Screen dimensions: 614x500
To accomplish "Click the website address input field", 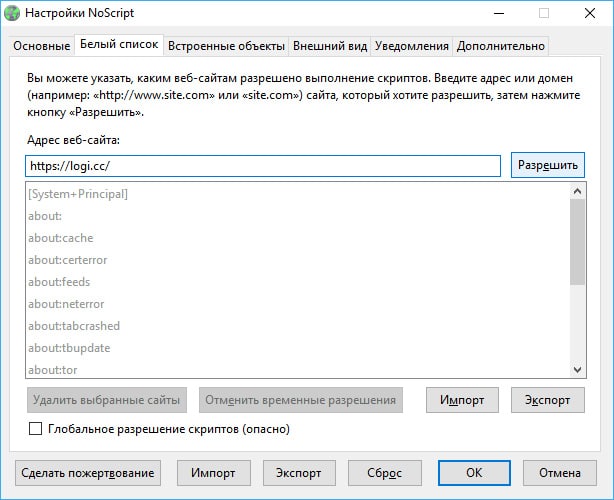I will tap(262, 166).
